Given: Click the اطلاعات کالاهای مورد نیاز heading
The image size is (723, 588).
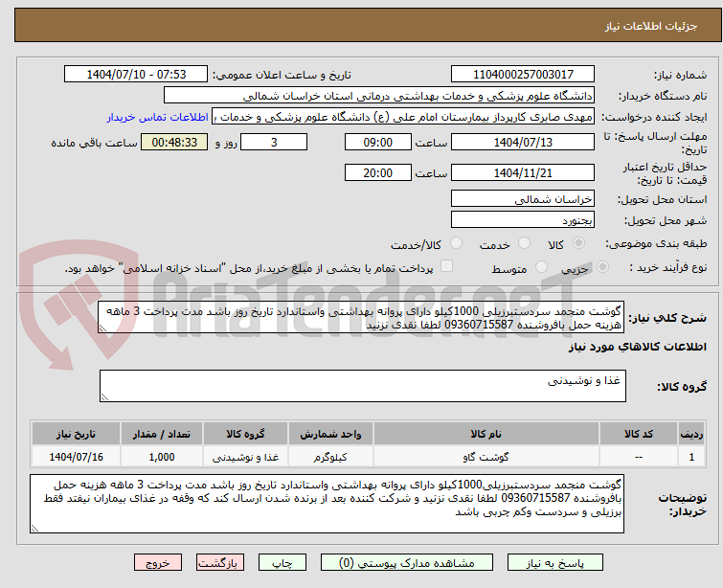Looking at the screenshot, I should [638, 347].
